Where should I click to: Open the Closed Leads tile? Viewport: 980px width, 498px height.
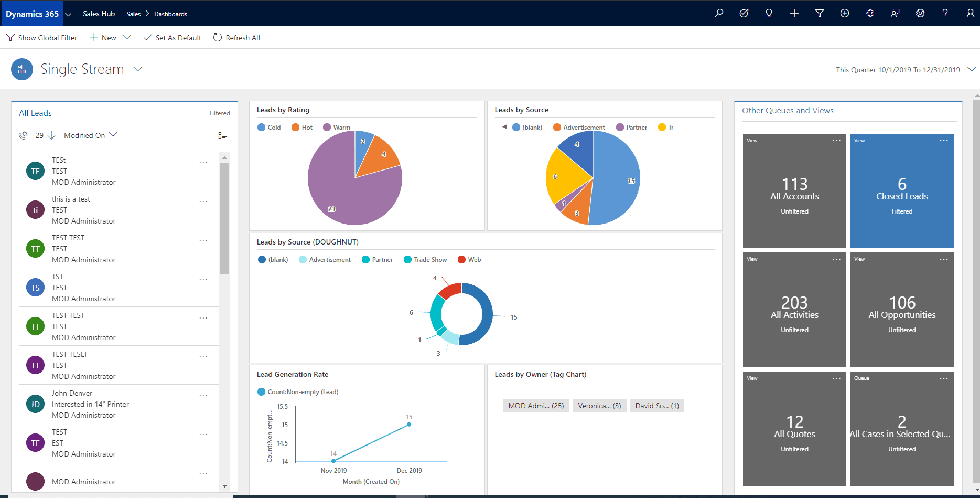click(x=902, y=191)
